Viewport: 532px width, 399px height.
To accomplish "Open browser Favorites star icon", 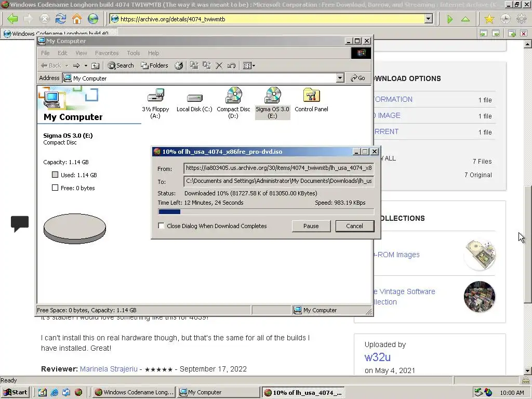I will tap(489, 19).
